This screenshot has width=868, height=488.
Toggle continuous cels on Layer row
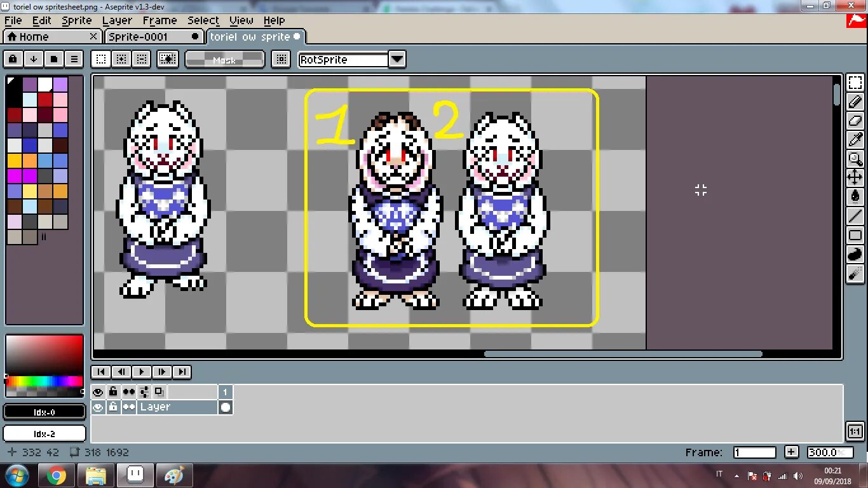point(129,407)
